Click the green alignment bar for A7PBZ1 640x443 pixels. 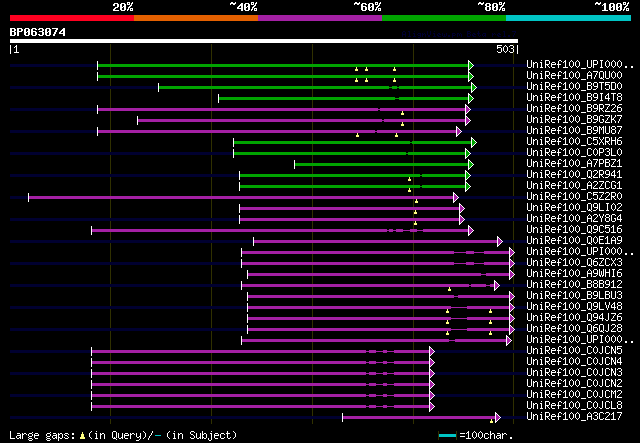tap(382, 165)
